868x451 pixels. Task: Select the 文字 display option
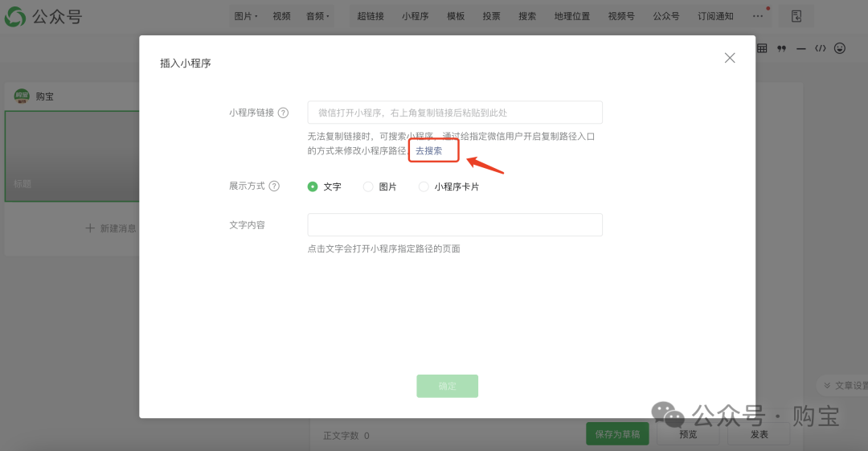click(313, 187)
